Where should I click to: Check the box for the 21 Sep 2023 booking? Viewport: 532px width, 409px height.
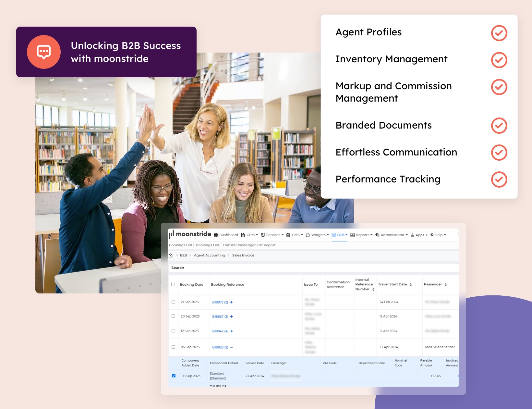(x=173, y=302)
